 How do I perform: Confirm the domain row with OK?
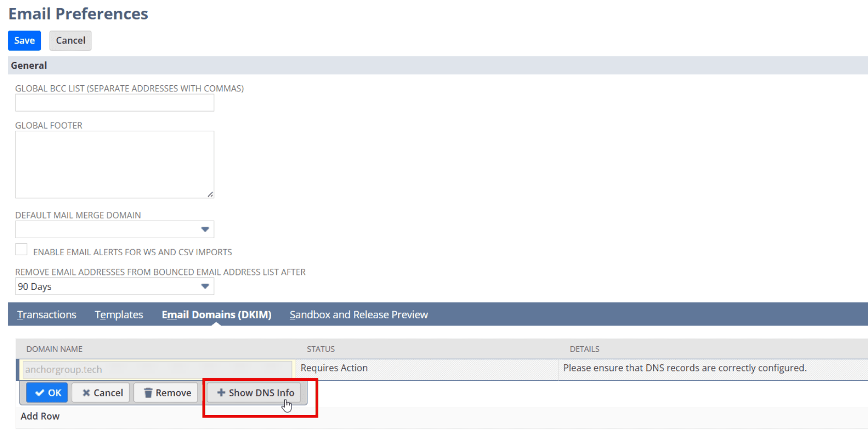[48, 393]
